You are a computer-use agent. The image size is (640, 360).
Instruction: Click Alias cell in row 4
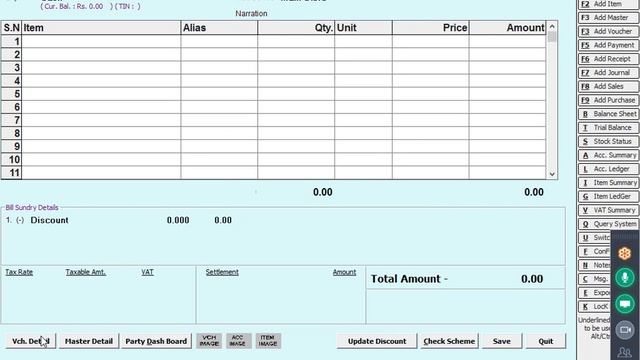coord(219,80)
